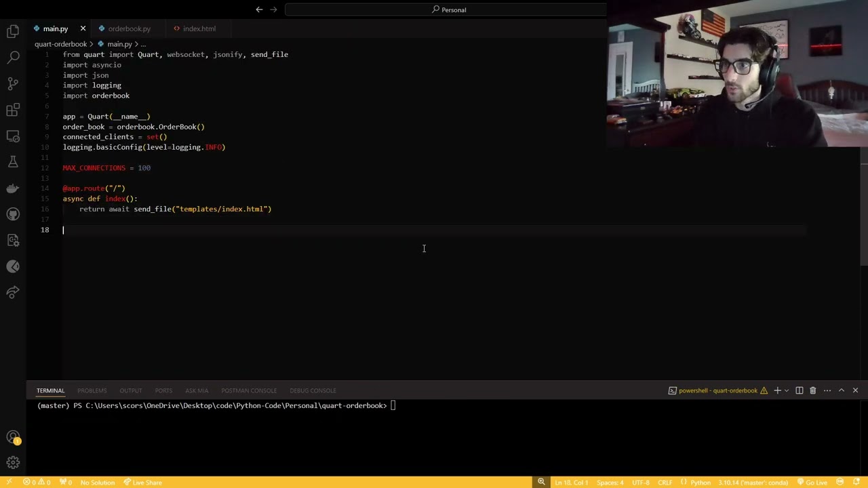Open the Search view

coord(13,58)
